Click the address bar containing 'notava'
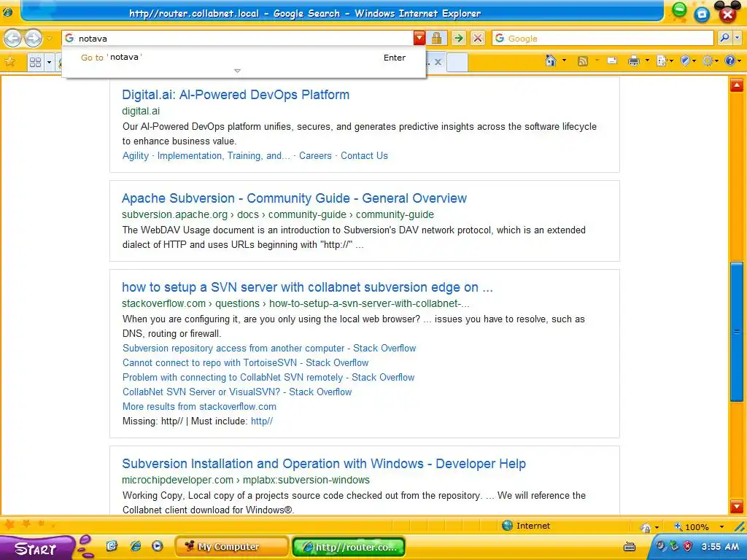 click(237, 38)
